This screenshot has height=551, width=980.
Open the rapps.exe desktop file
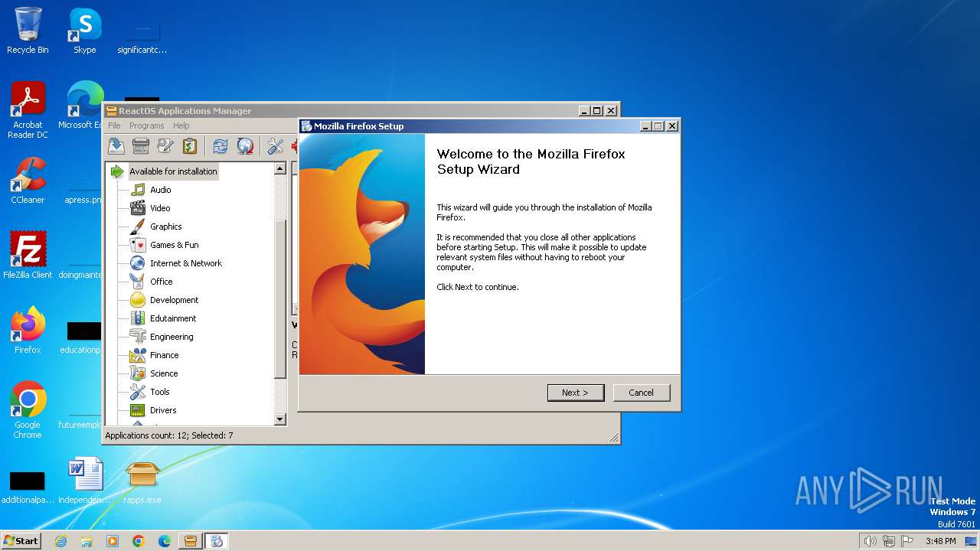(x=142, y=482)
